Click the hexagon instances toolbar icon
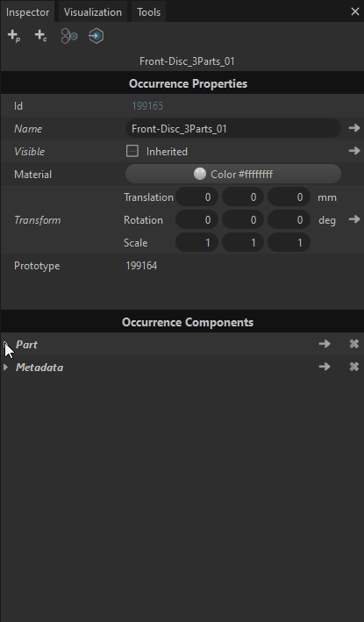 pyautogui.click(x=69, y=36)
